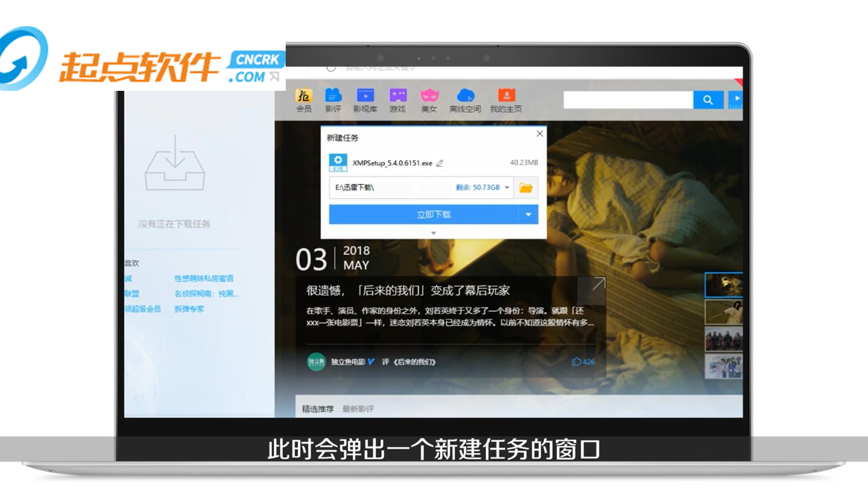The width and height of the screenshot is (868, 488).
Task: Open the 影视库 video library icon
Action: [365, 96]
